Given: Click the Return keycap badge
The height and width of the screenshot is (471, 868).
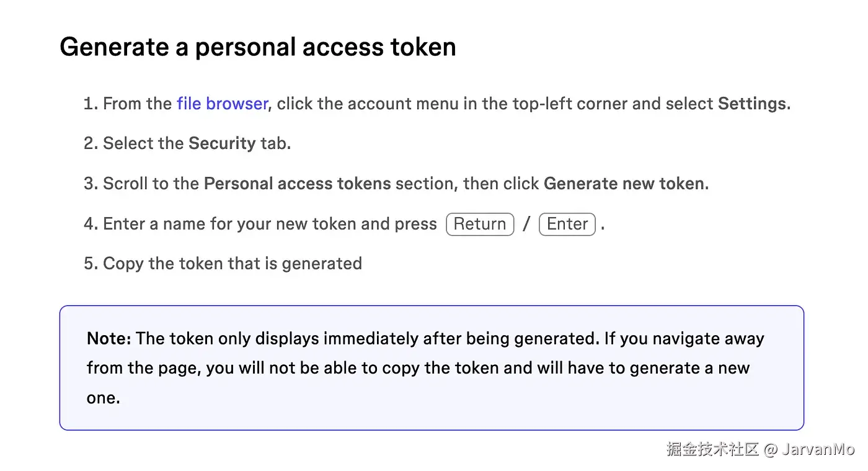Looking at the screenshot, I should click(480, 224).
